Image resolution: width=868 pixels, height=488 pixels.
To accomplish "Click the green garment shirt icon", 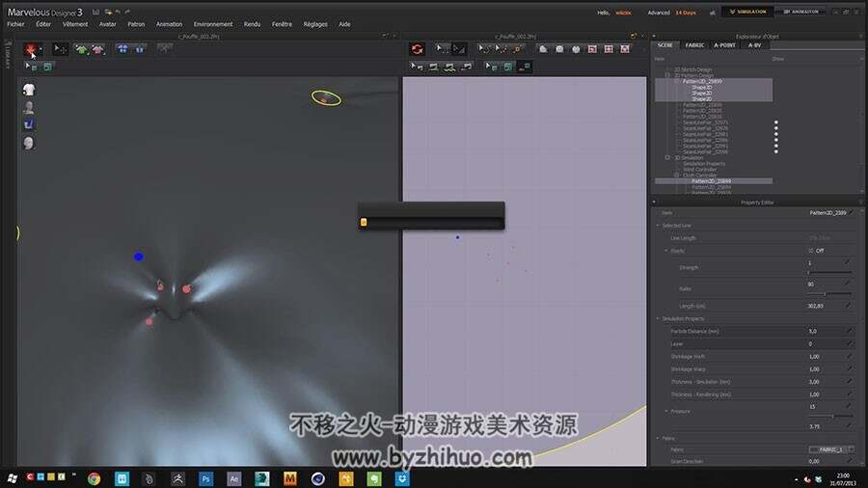I will 82,49.
